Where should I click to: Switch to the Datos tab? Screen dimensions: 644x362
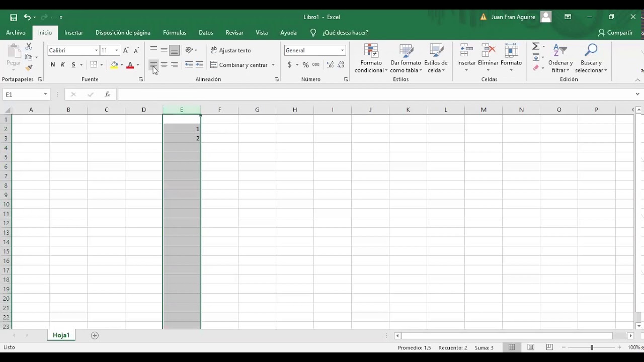(x=206, y=33)
